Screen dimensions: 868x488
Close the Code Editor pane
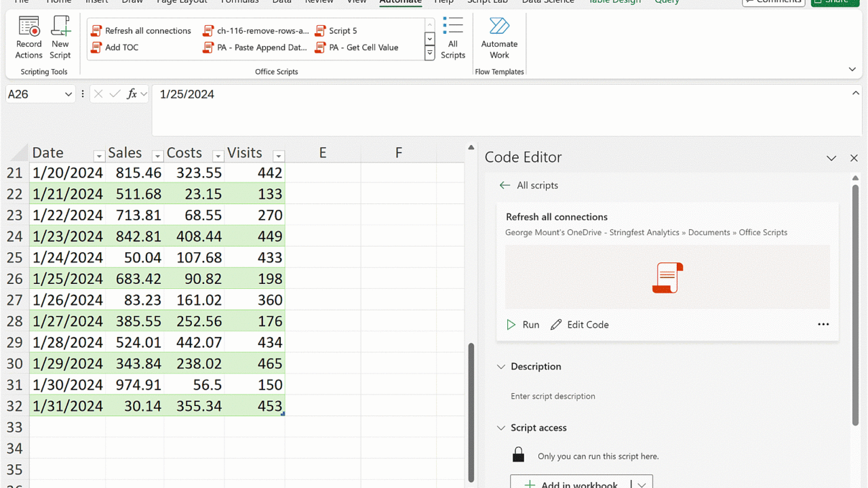click(854, 158)
